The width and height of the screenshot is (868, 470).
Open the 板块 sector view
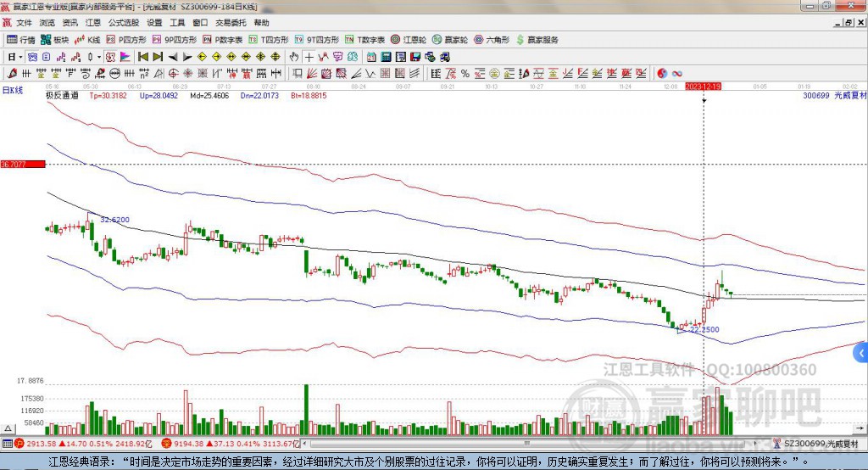point(56,40)
